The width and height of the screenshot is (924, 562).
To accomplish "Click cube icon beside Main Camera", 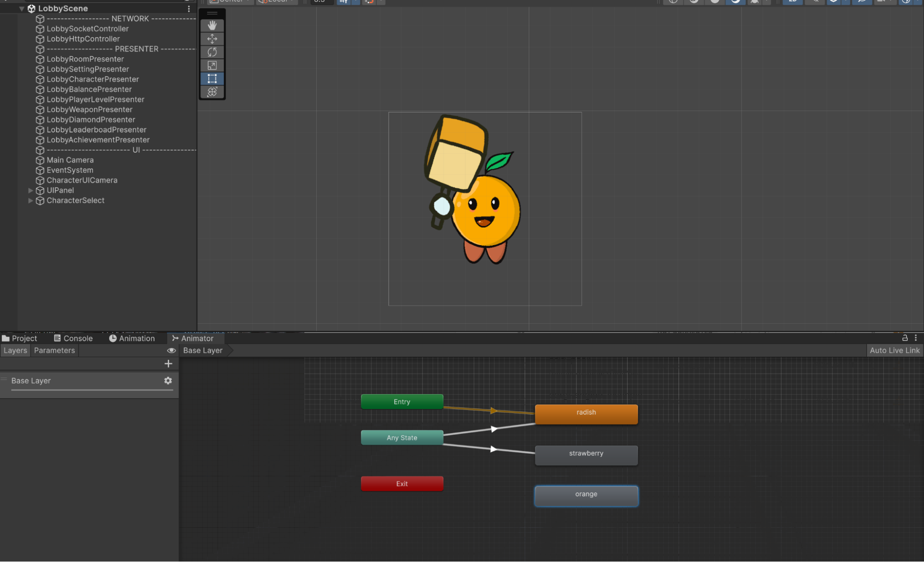I will click(x=40, y=161).
